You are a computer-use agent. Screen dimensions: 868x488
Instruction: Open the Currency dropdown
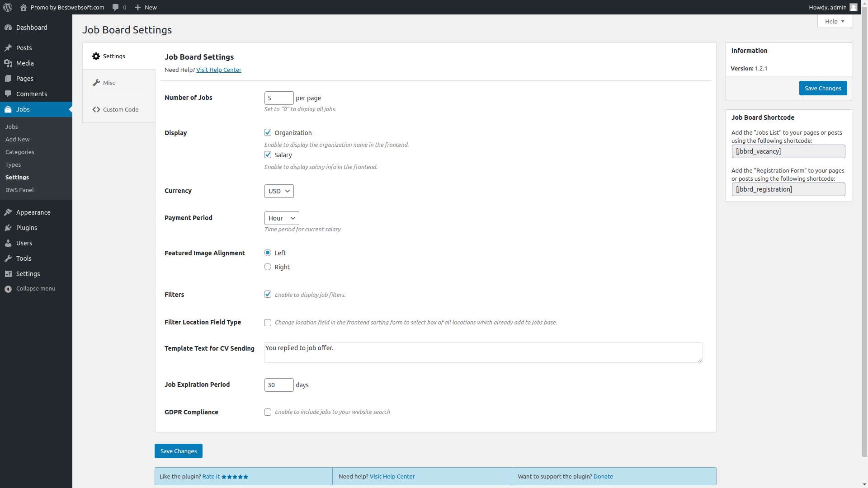(278, 191)
